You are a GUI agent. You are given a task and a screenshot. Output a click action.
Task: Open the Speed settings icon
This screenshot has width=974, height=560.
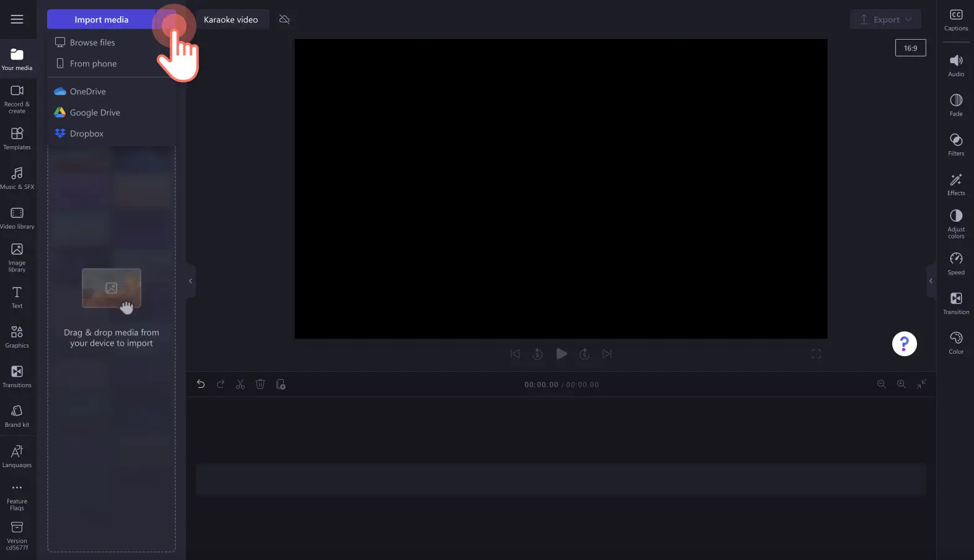(956, 263)
